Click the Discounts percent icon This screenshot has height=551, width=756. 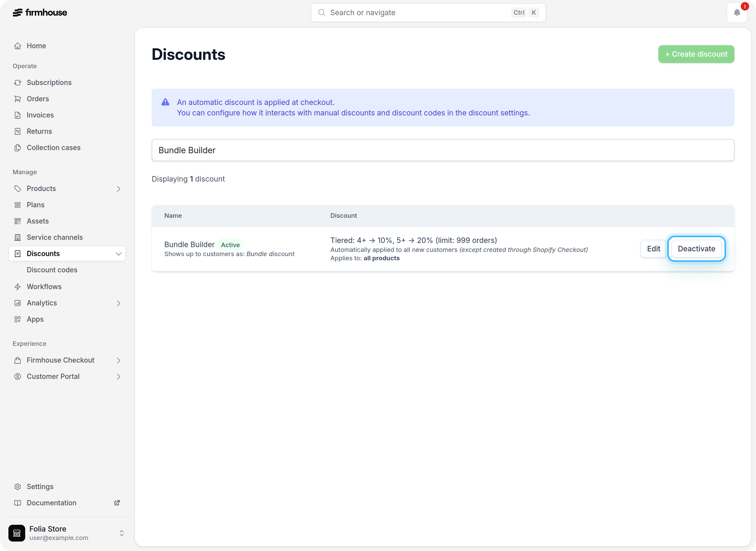coord(18,254)
